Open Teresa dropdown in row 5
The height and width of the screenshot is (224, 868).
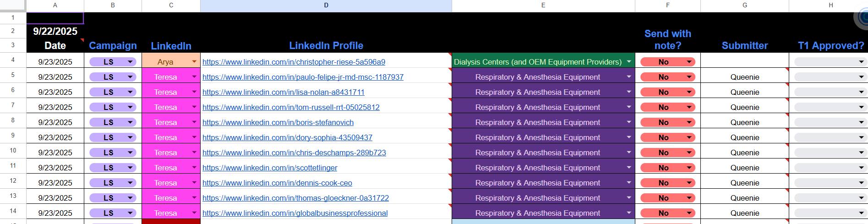tap(194, 77)
